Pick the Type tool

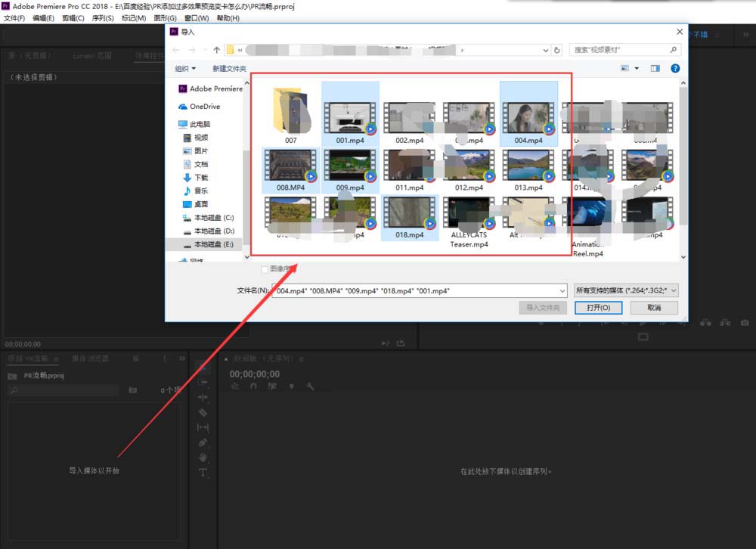pos(203,473)
